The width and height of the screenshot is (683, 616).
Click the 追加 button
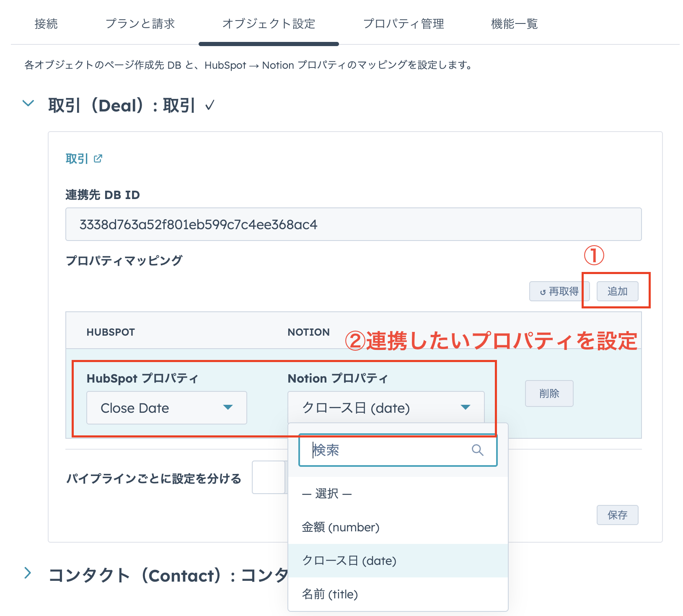click(x=617, y=291)
